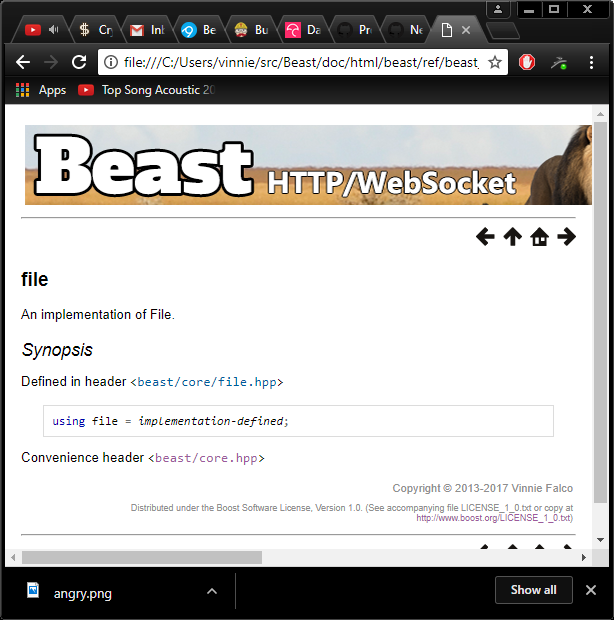This screenshot has height=620, width=614.
Task: Click the extension icon with the green dot
Action: (x=559, y=62)
